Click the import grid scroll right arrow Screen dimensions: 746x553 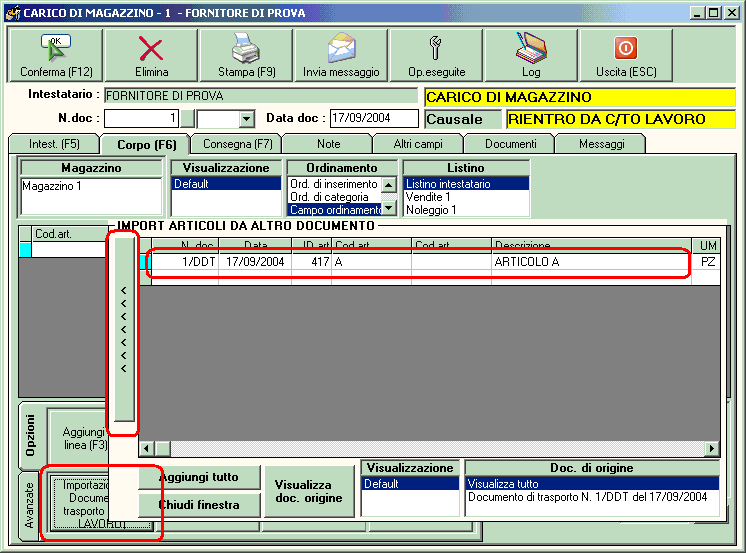pos(712,448)
